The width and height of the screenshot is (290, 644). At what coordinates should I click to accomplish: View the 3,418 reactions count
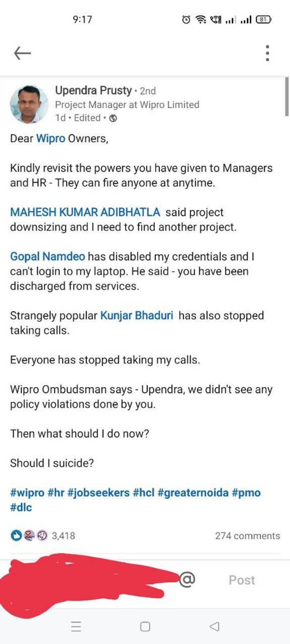point(64,536)
